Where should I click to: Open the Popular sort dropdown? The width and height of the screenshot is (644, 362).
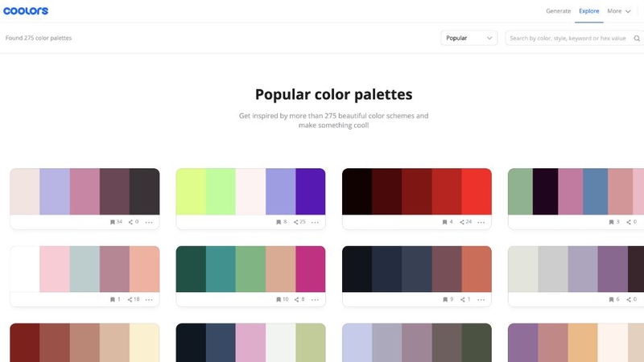tap(469, 38)
